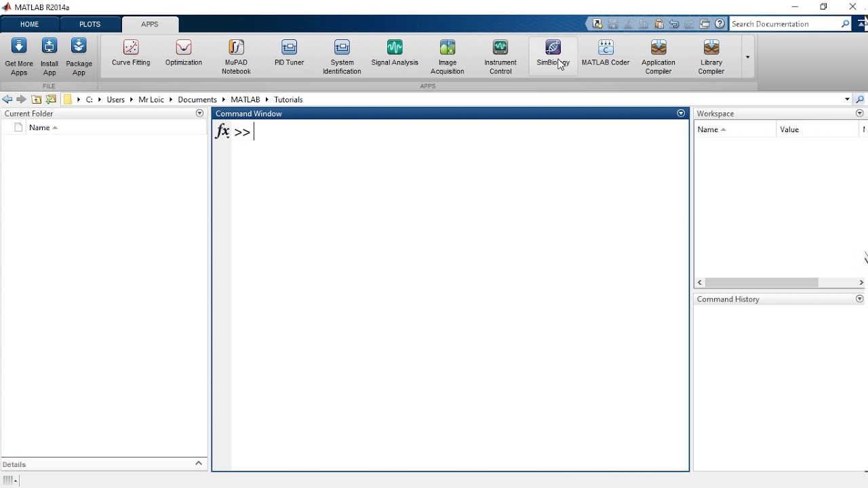This screenshot has height=488, width=868.
Task: Click the file-type icon column header in Current Folder
Action: (19, 127)
